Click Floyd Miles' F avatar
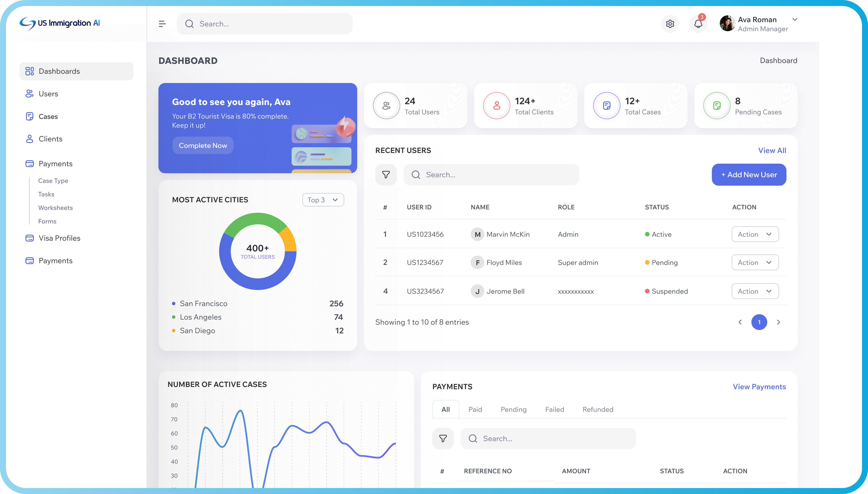This screenshot has width=868, height=494. (x=477, y=262)
